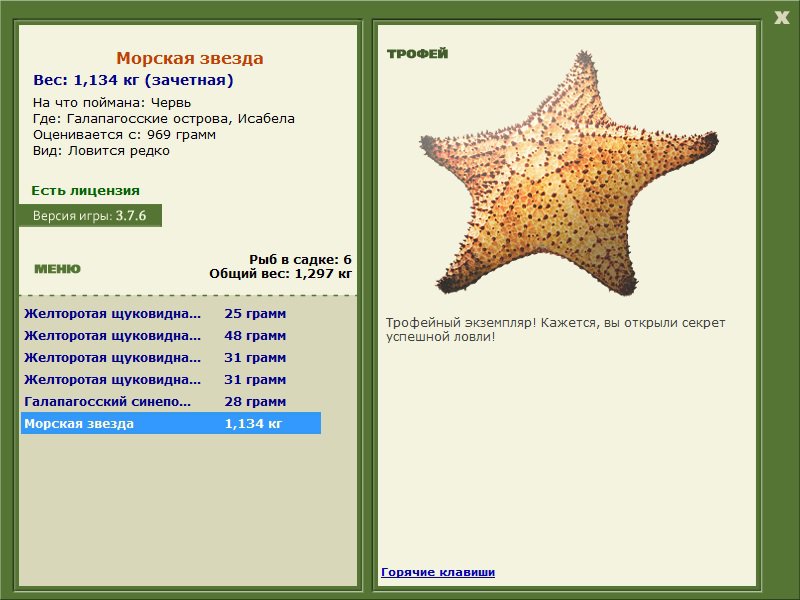Click the Морская звезда title heading
800x600 pixels.
(x=190, y=58)
